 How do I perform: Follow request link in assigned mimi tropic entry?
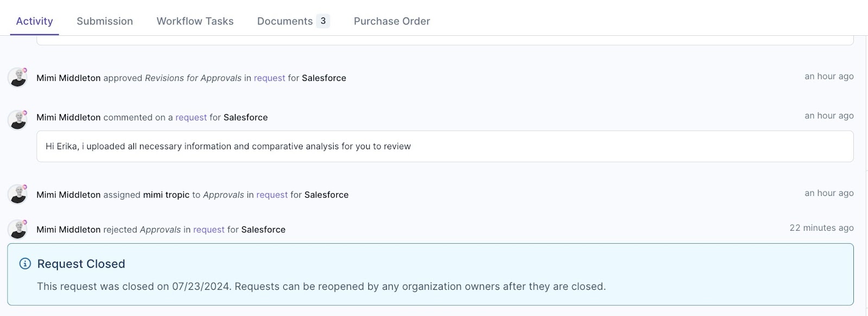[272, 194]
